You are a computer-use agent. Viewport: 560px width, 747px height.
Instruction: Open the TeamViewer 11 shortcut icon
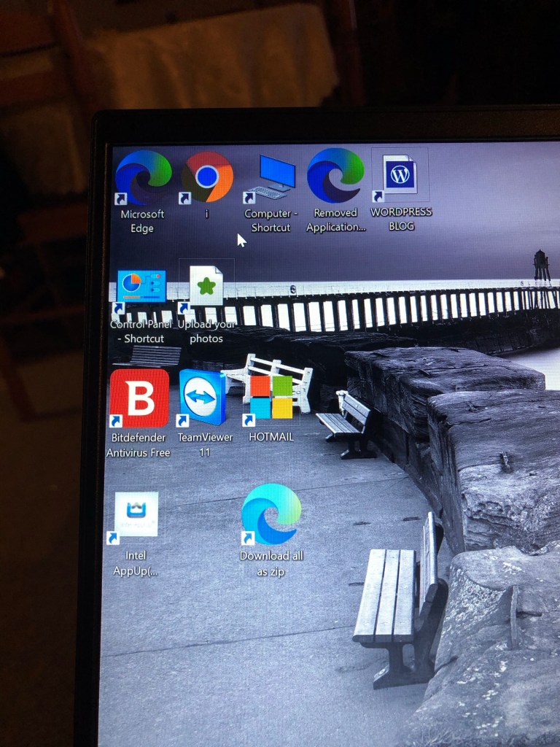click(x=203, y=397)
